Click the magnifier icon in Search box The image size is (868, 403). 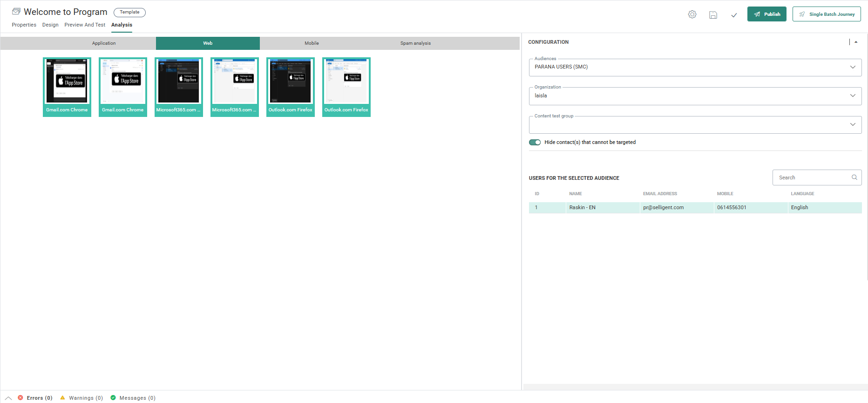click(854, 178)
